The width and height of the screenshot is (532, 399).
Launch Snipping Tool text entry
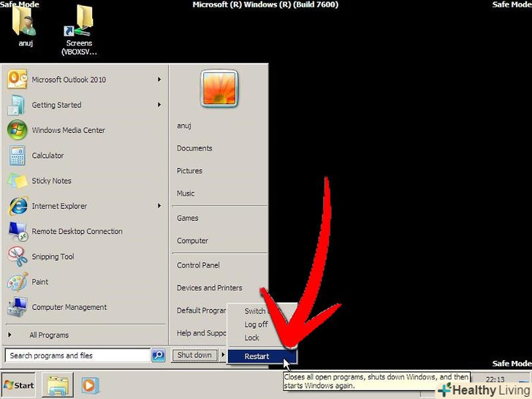pos(53,256)
